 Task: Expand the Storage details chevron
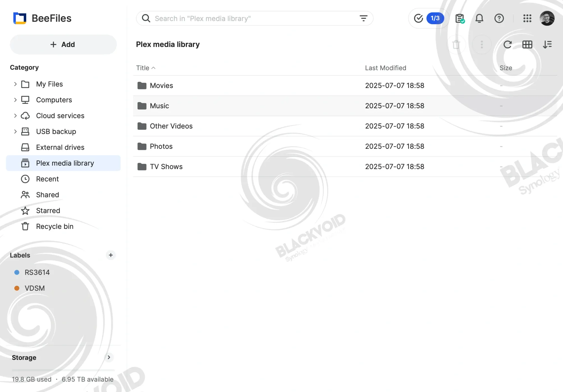pyautogui.click(x=109, y=357)
